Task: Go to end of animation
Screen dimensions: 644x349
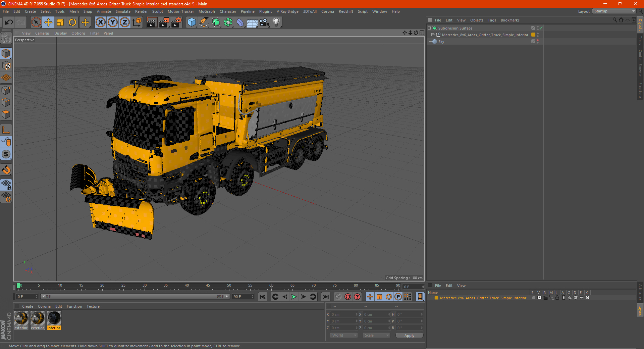Action: click(325, 297)
